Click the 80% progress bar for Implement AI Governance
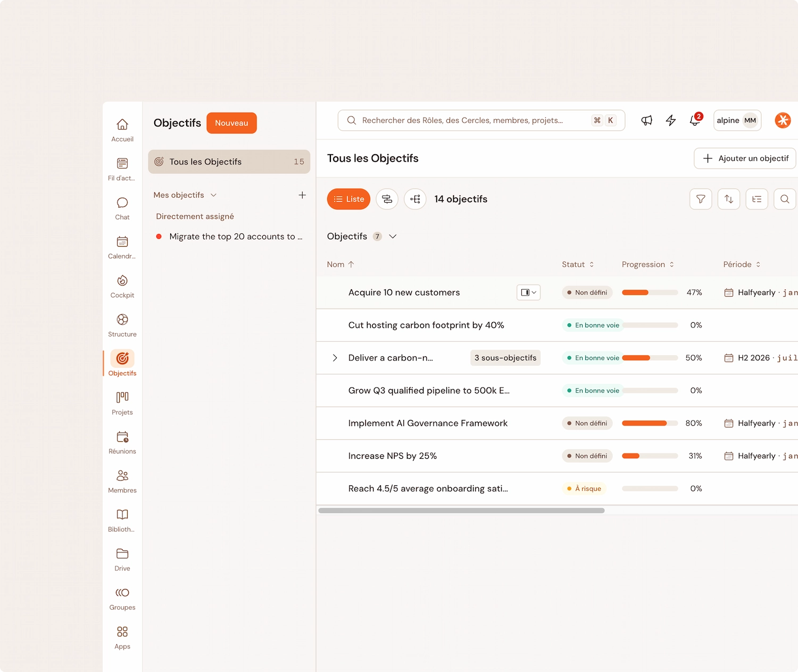This screenshot has height=672, width=798. [x=650, y=423]
